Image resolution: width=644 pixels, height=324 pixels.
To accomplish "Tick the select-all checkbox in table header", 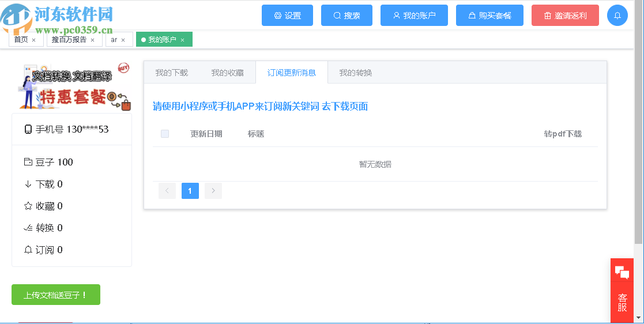I will pos(165,133).
